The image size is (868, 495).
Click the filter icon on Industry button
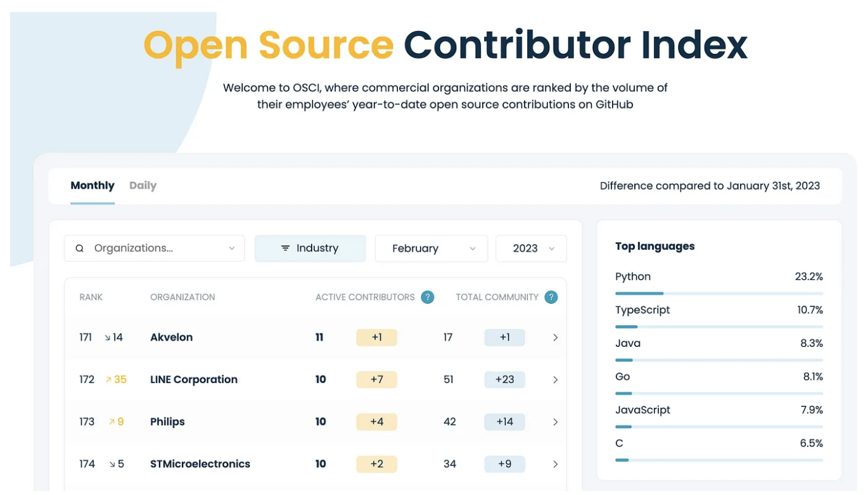[285, 249]
